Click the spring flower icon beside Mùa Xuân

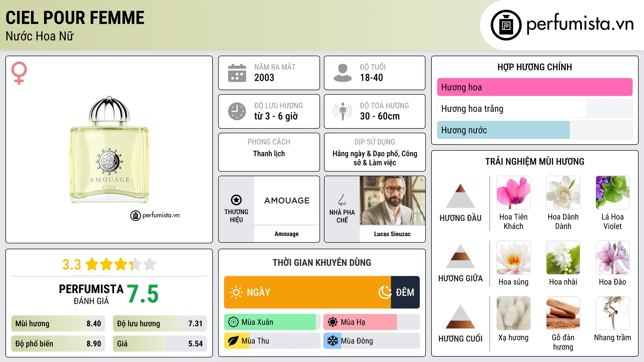(233, 322)
